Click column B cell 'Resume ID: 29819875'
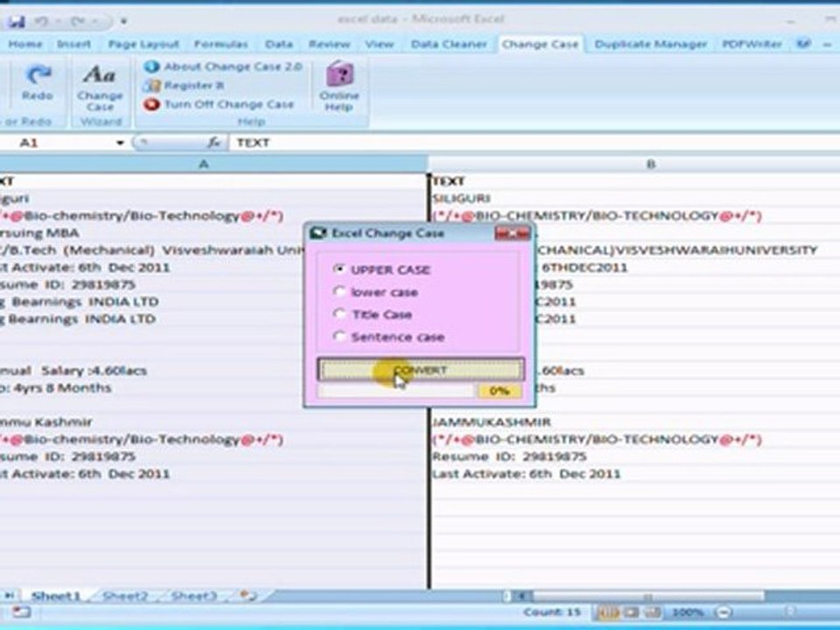 point(635,457)
